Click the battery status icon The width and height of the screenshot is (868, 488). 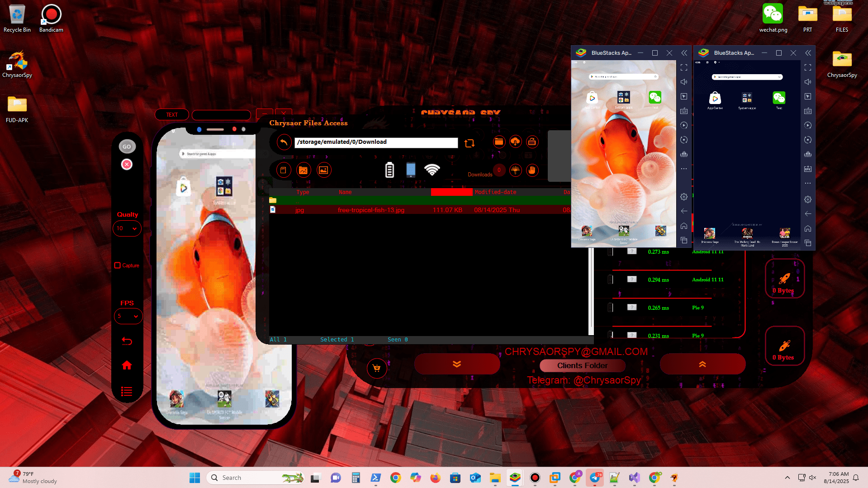[389, 170]
